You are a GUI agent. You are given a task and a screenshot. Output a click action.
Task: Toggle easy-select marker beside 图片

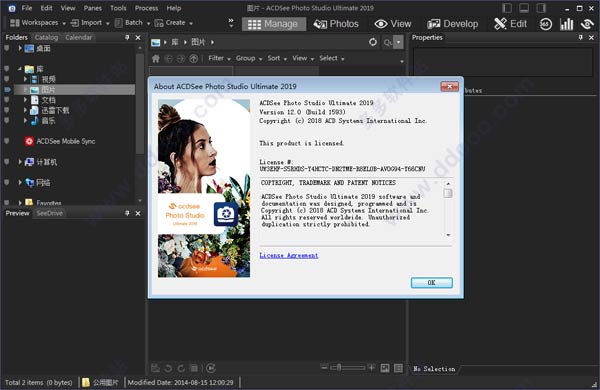7,90
